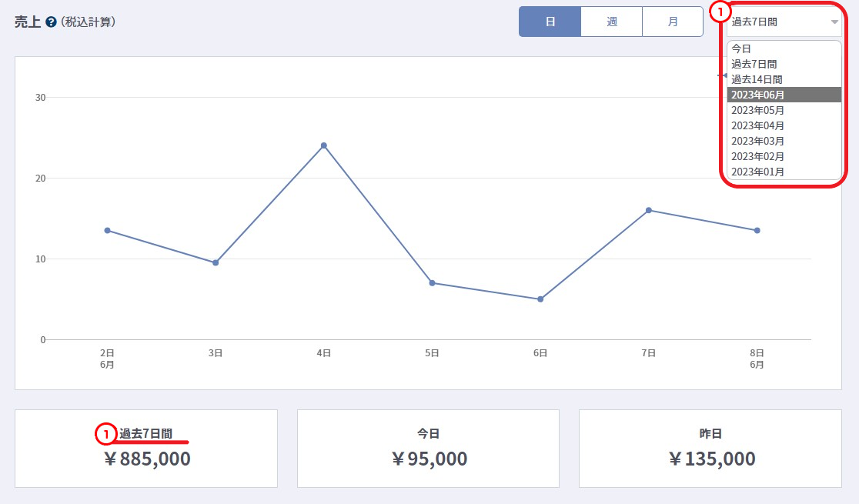Choose 過去14日間 from the period dropdown list
859x504 pixels.
(x=757, y=79)
